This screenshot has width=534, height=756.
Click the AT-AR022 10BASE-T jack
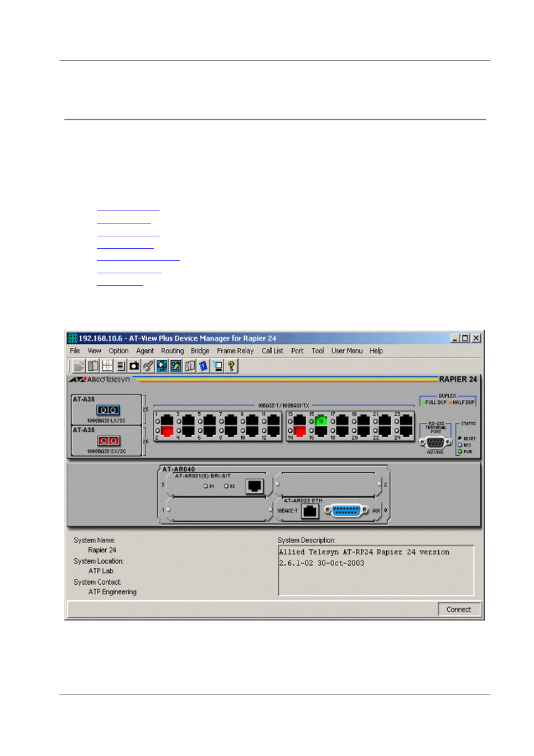(310, 511)
